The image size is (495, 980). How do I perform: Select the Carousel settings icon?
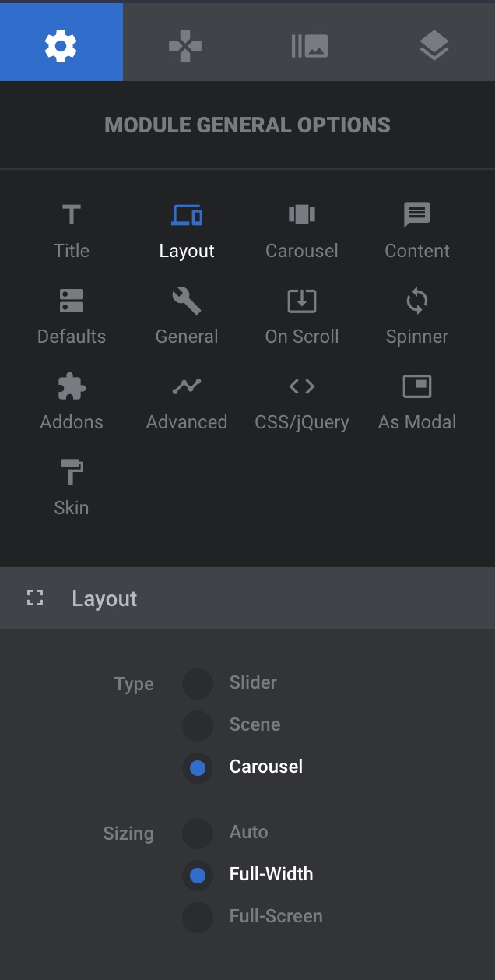[x=302, y=215]
